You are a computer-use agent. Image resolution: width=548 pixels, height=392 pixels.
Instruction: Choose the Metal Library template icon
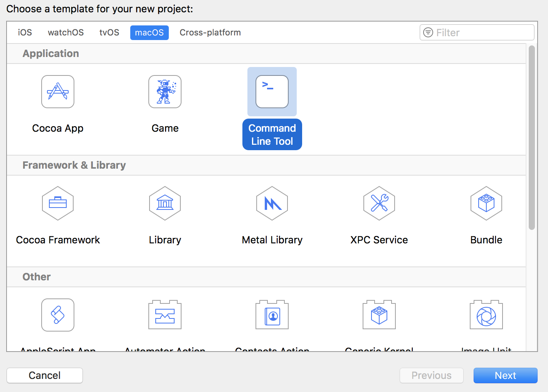(272, 203)
